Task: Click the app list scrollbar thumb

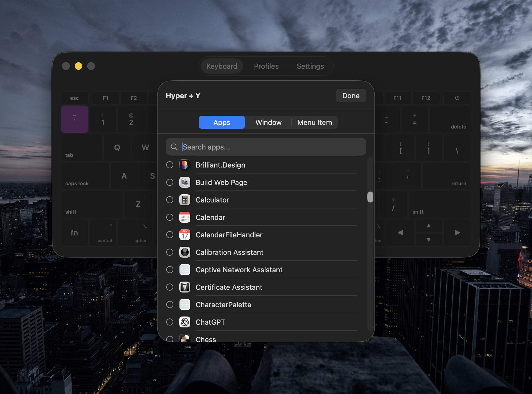Action: 370,197
